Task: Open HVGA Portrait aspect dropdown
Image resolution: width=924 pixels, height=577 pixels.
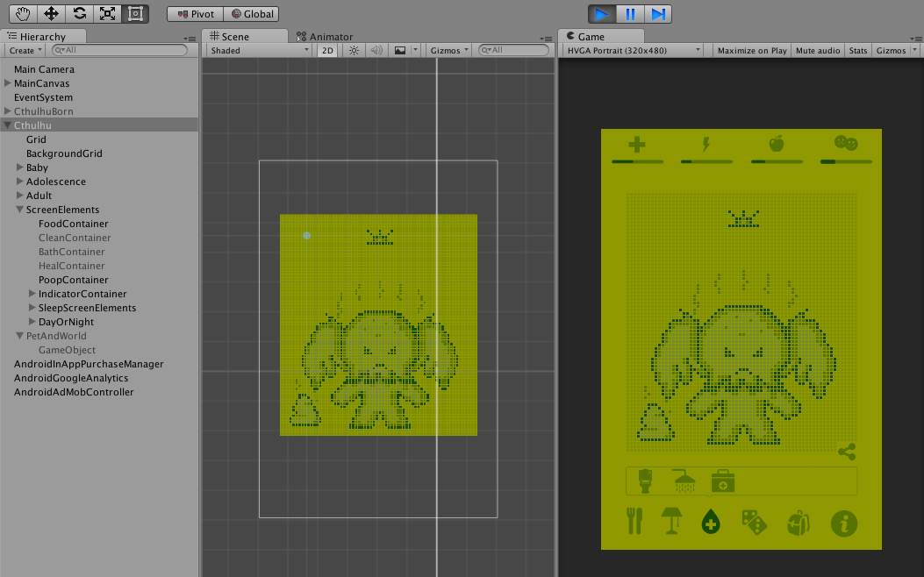Action: coord(634,51)
